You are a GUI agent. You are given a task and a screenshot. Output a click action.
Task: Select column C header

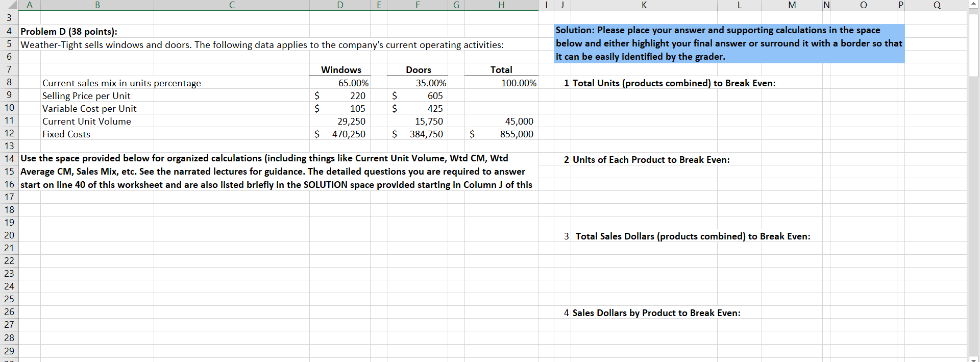click(232, 5)
